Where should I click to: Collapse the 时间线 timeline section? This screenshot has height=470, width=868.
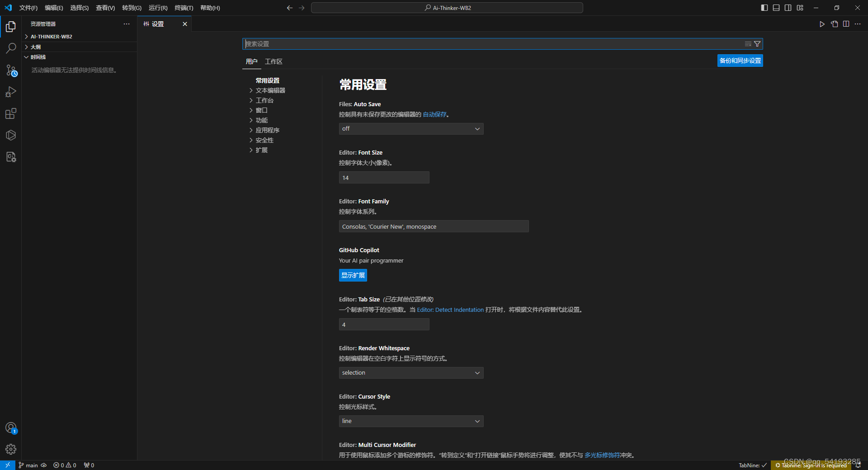click(x=79, y=57)
